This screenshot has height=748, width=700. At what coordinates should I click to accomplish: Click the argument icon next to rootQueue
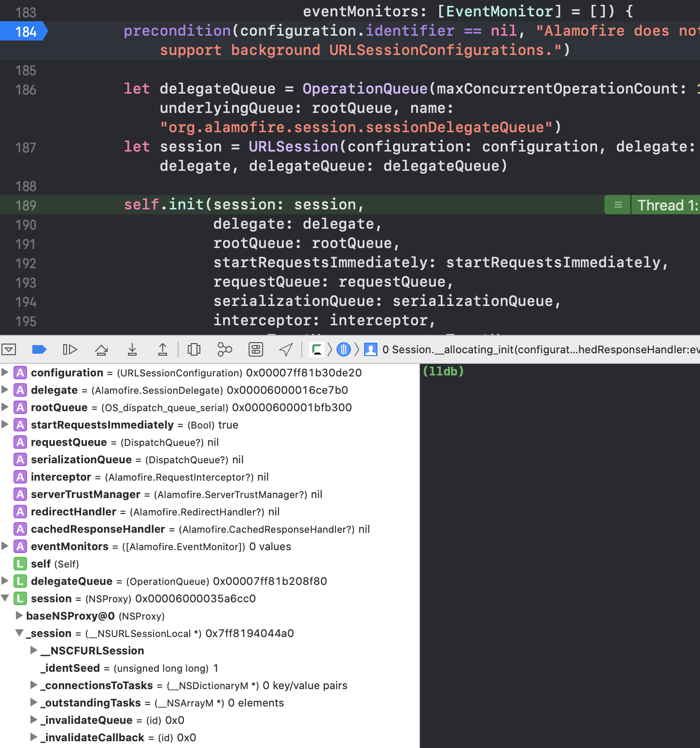[20, 407]
